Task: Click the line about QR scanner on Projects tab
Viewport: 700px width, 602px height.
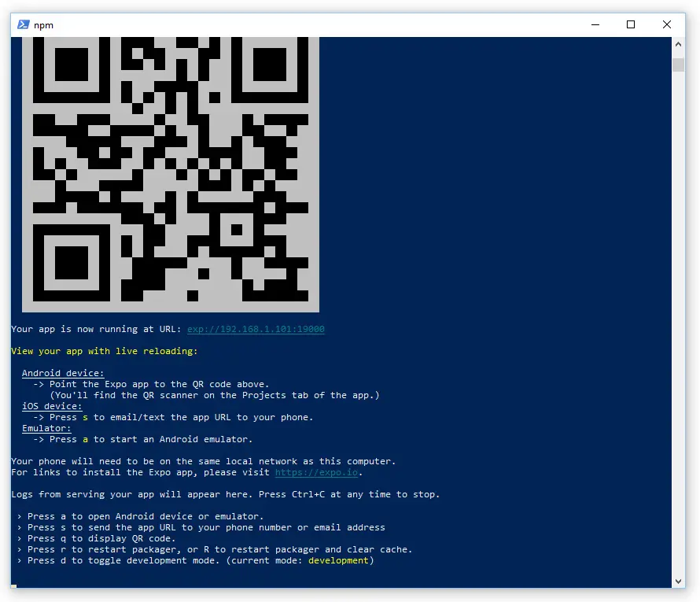Action: (x=214, y=395)
